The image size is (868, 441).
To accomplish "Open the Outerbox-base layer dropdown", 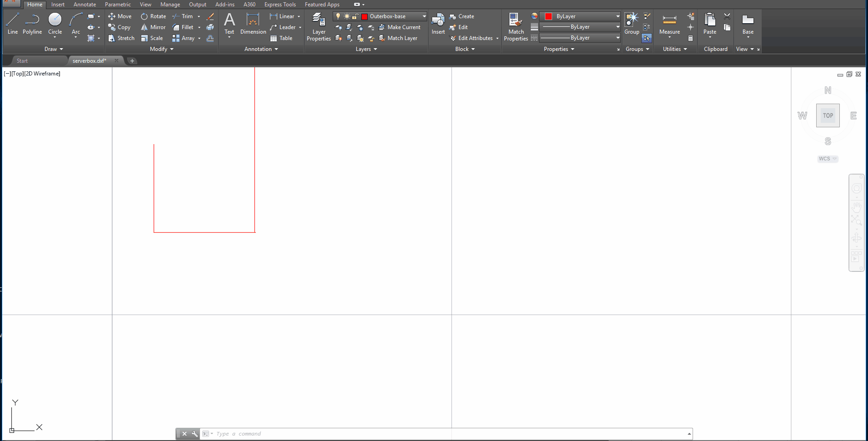I will [x=424, y=16].
